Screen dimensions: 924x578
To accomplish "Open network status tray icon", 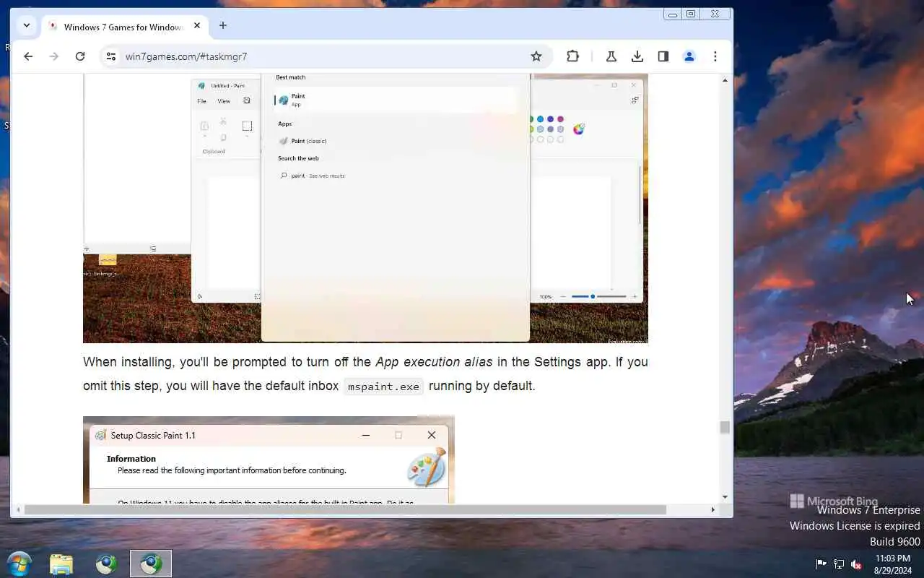I will (839, 564).
